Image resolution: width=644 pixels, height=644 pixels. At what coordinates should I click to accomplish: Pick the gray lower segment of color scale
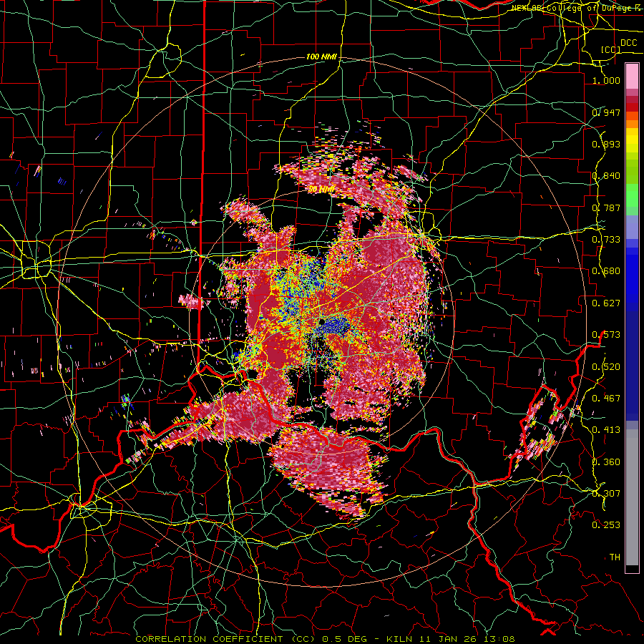click(x=632, y=497)
